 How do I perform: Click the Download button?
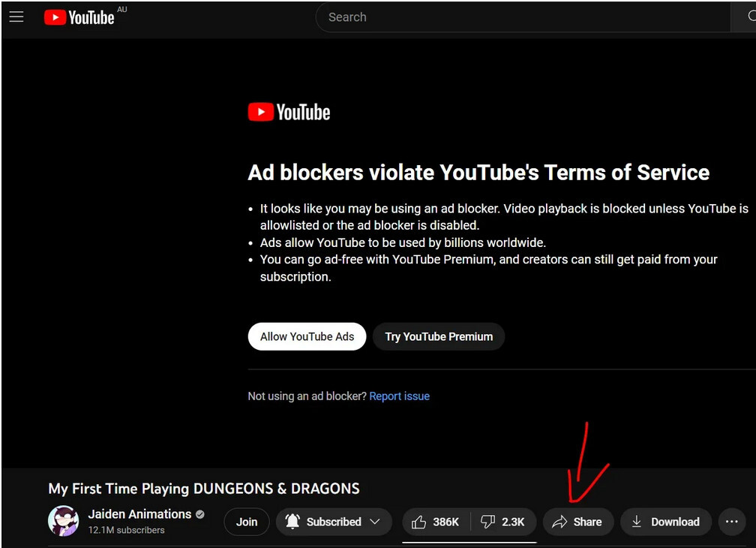[x=666, y=522]
